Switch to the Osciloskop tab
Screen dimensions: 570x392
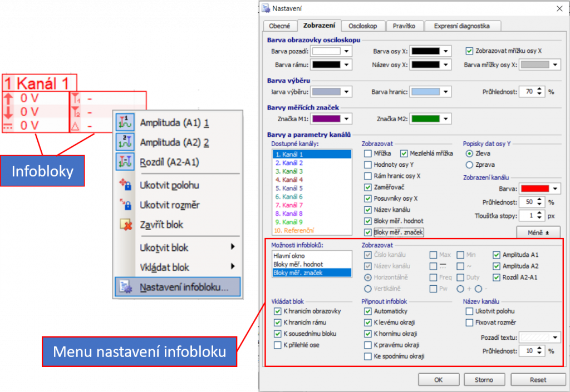[x=362, y=26]
